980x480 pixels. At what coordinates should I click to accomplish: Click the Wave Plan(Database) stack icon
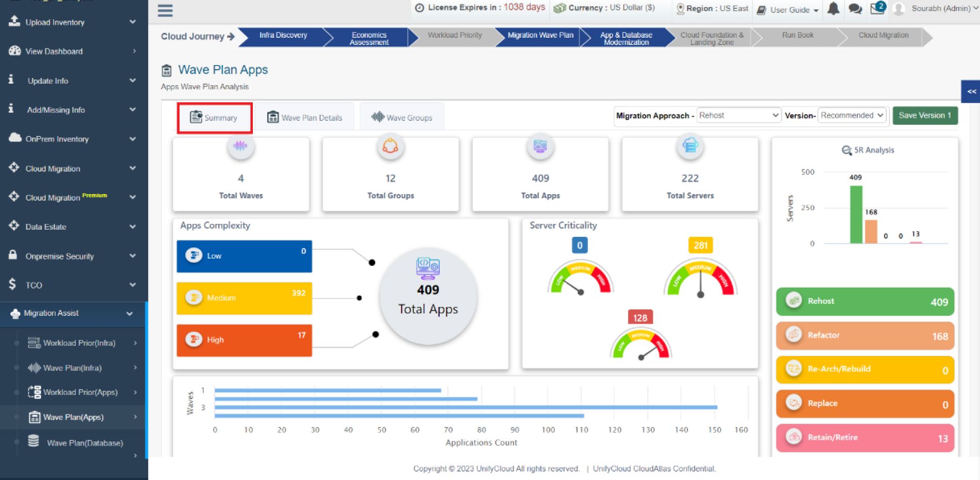pos(34,441)
